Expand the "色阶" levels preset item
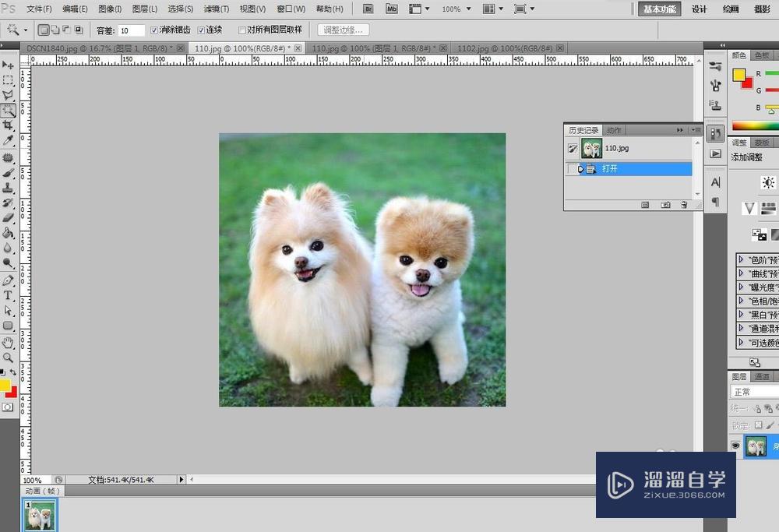This screenshot has height=532, width=779. click(741, 259)
